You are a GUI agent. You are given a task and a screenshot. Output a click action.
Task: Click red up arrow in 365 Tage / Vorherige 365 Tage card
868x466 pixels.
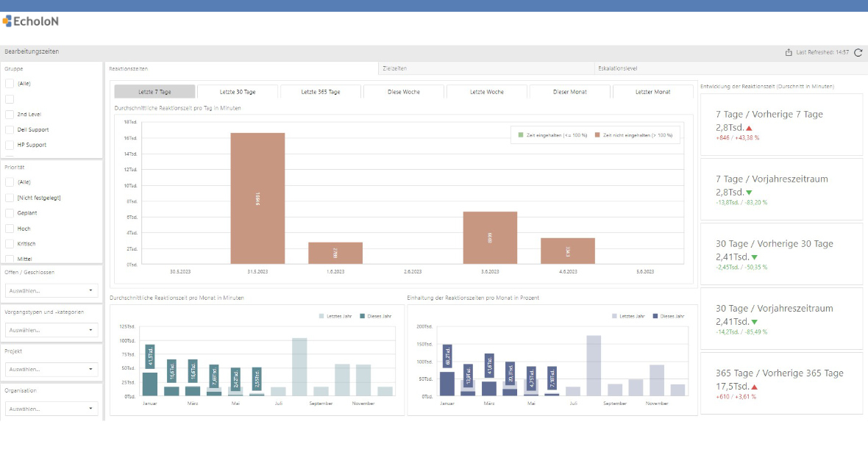pos(755,387)
